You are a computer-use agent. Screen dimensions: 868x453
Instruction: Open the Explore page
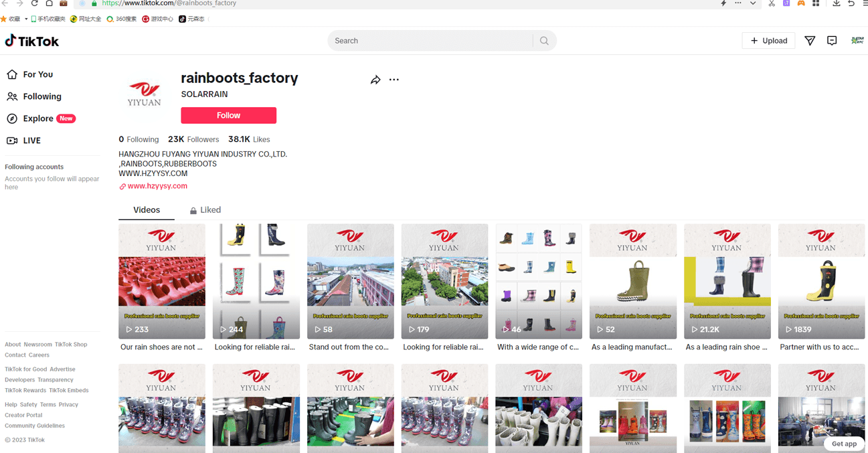pyautogui.click(x=41, y=118)
